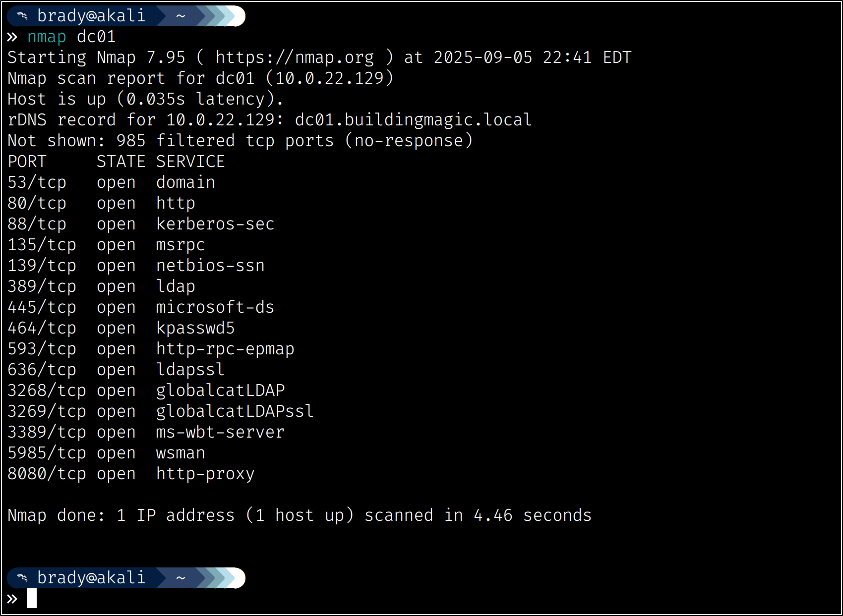843x616 pixels.
Task: Click the tilde directory segment in the bottom prompt
Action: 181,578
